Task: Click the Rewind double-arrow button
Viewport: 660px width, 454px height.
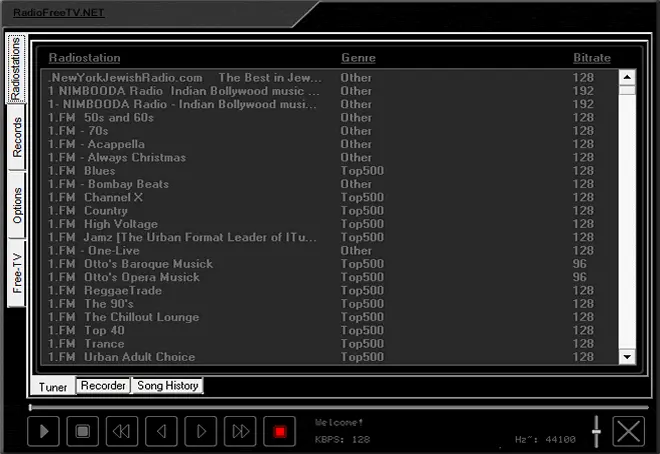Action: coord(122,431)
